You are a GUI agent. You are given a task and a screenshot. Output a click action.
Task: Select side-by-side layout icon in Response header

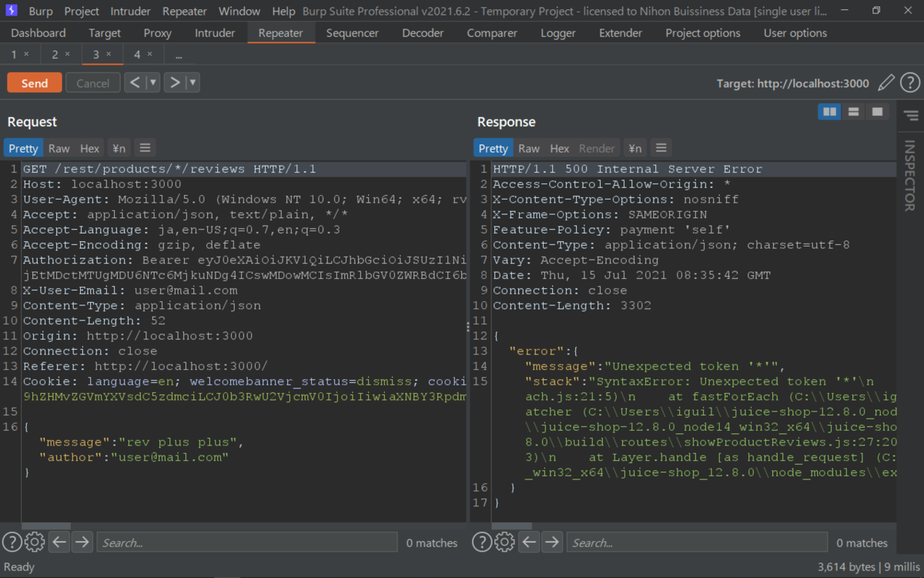click(829, 112)
